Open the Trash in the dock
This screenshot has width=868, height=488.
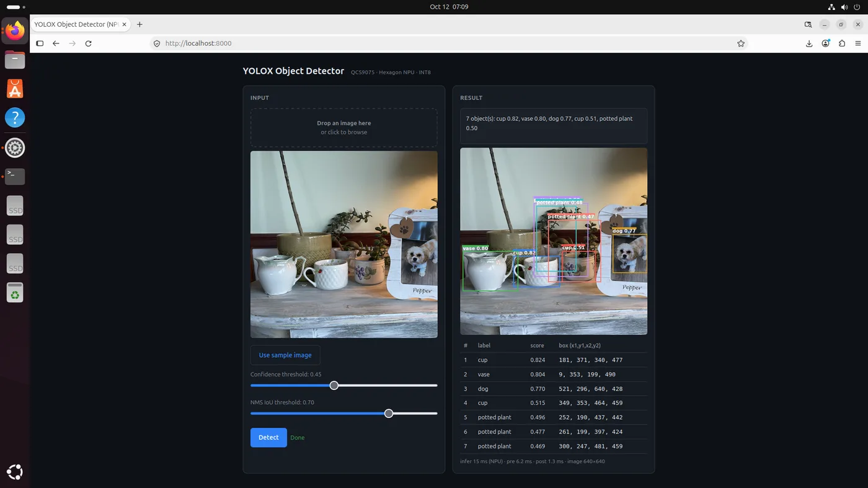point(15,293)
